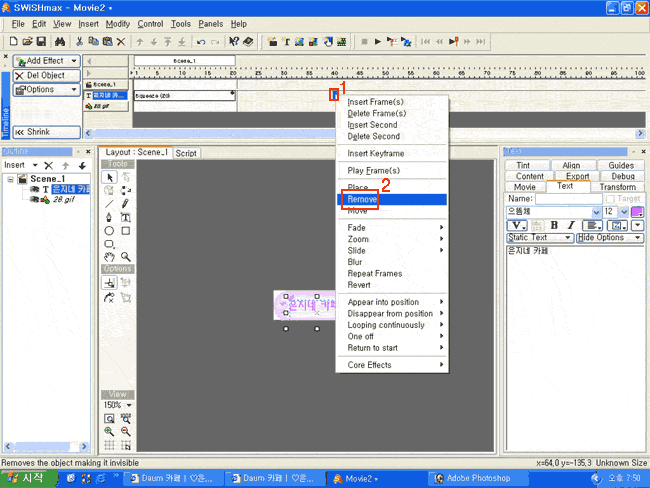Click the Play movie triangle button
Image resolution: width=650 pixels, height=488 pixels.
pyautogui.click(x=378, y=41)
